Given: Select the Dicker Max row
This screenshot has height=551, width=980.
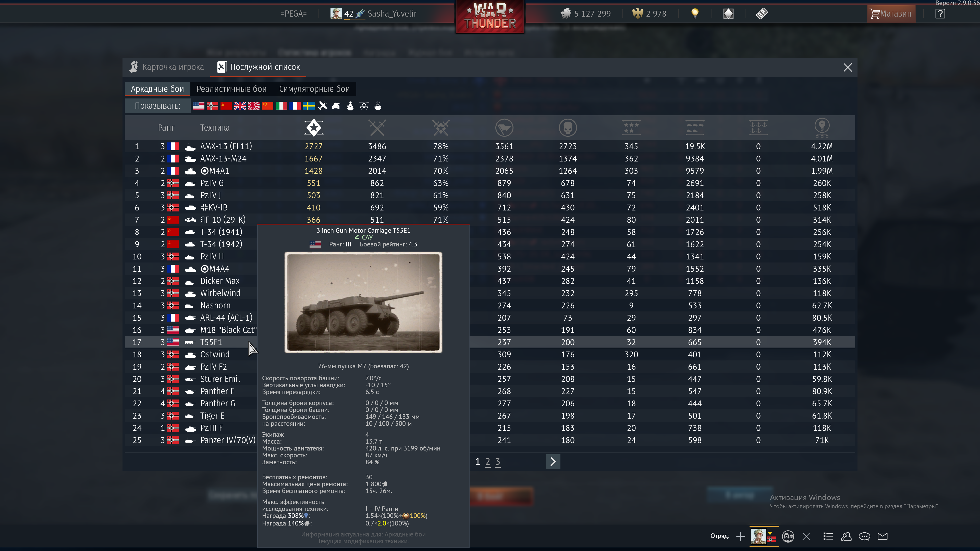Looking at the screenshot, I should 490,281.
